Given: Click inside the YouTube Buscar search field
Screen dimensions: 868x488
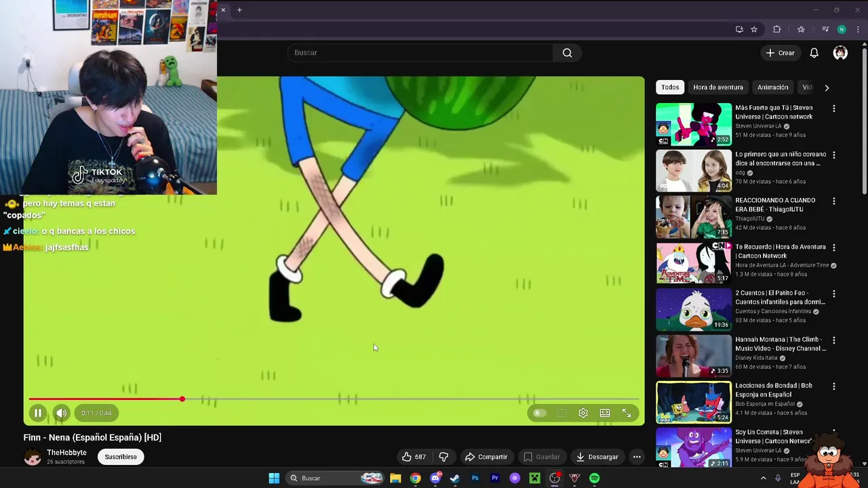Looking at the screenshot, I should (x=420, y=53).
